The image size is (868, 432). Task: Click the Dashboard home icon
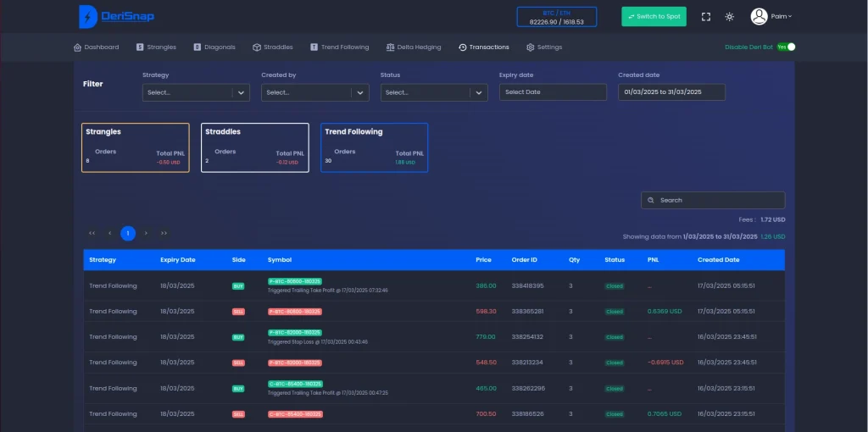coord(77,47)
